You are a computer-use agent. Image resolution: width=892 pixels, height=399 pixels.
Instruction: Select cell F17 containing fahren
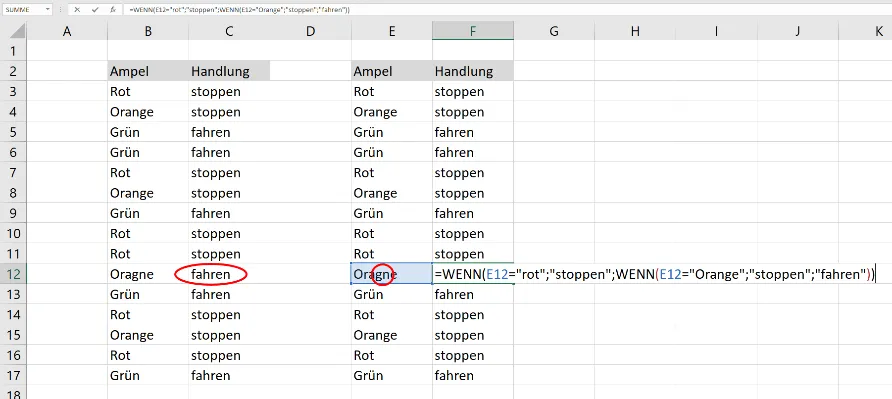(473, 376)
